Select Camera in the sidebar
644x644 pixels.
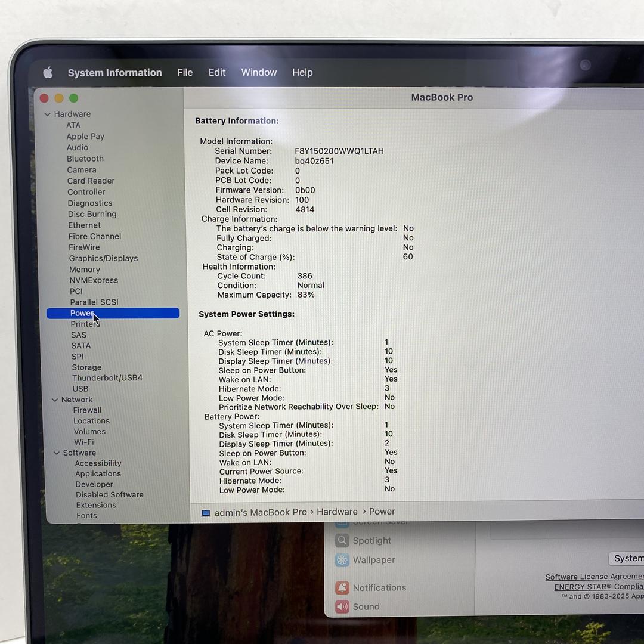[x=82, y=169]
